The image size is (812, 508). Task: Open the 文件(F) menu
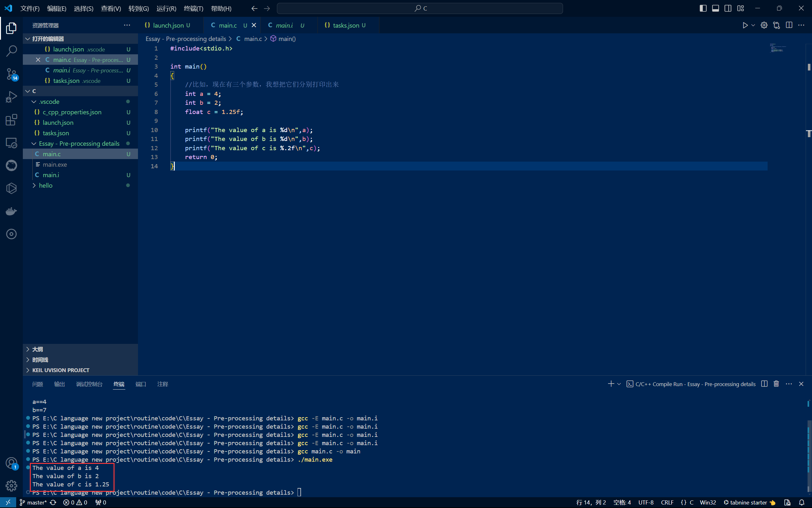[30, 8]
